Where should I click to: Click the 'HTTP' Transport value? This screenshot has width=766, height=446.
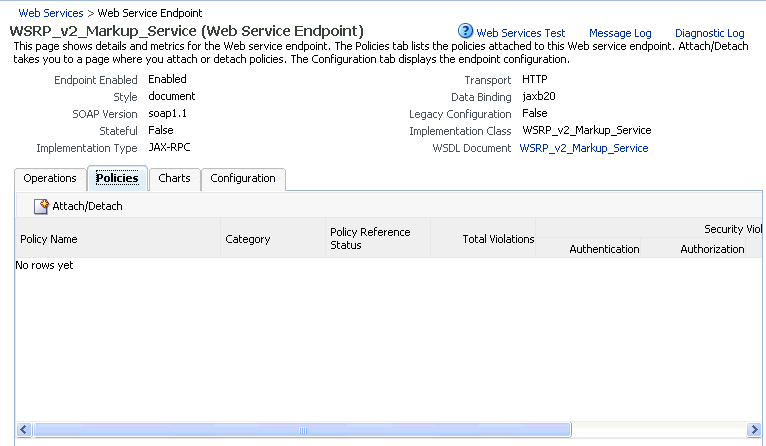(535, 79)
